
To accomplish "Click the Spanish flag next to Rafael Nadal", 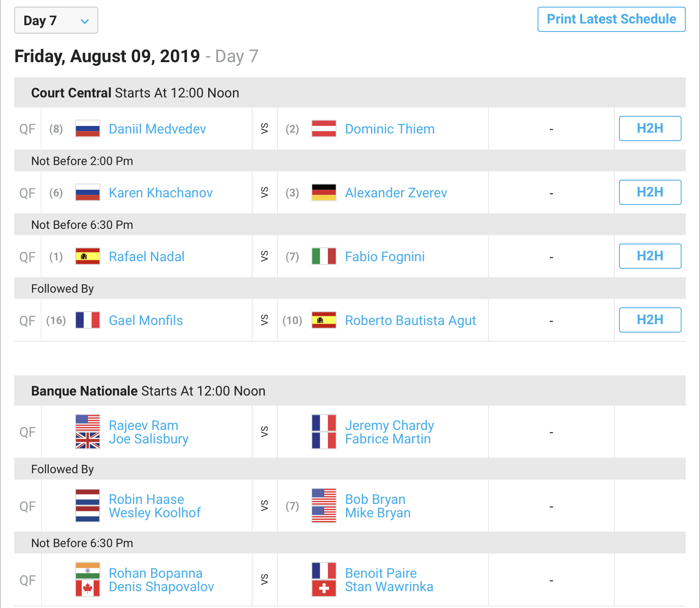I will tap(88, 256).
